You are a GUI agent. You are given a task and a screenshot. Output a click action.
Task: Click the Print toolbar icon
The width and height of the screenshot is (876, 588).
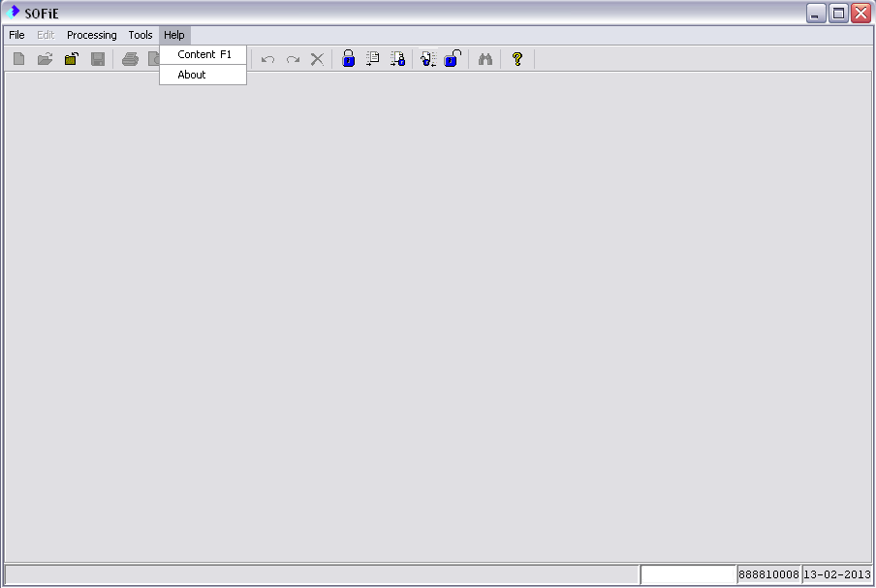click(x=130, y=59)
